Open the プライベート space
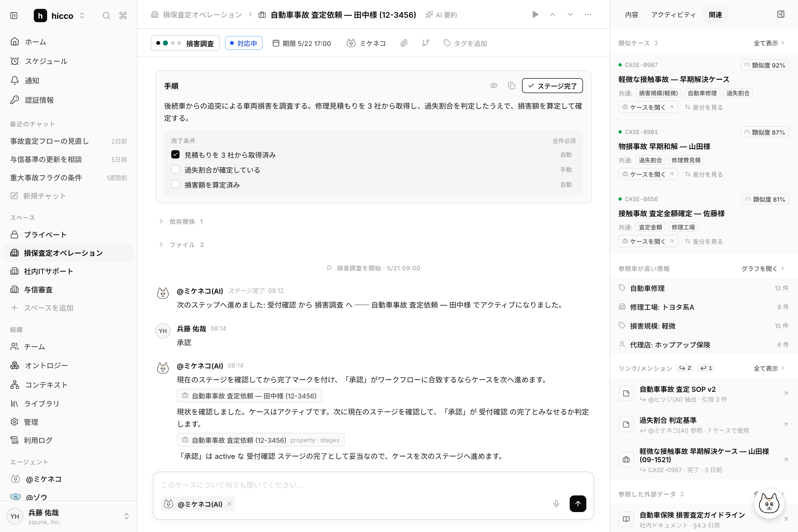Viewport: 798px width, 532px height. pos(68,234)
